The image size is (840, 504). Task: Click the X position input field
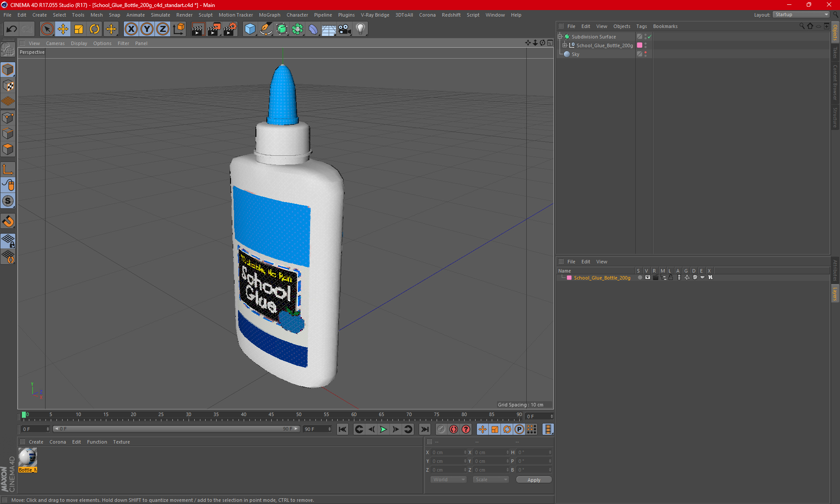448,452
